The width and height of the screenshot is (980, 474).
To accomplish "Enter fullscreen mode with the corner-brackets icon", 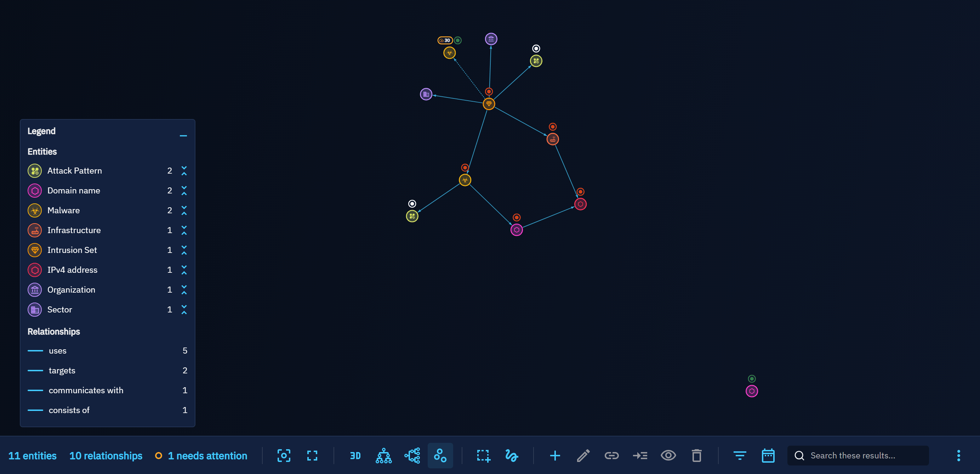I will [x=312, y=455].
